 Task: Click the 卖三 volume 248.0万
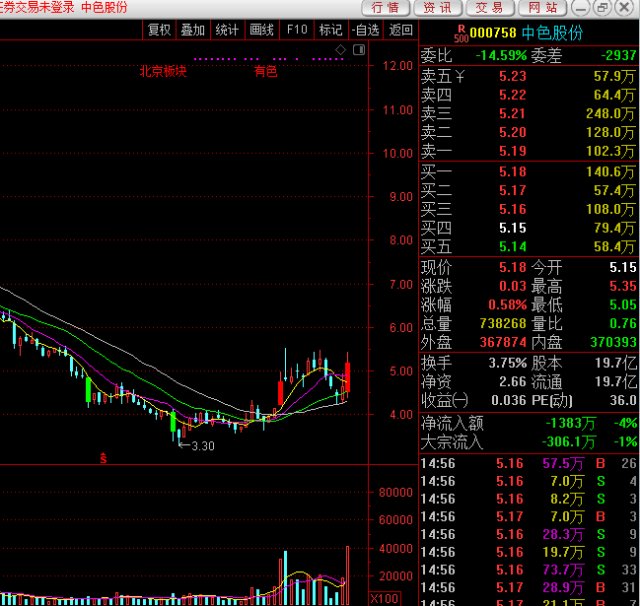tap(611, 113)
